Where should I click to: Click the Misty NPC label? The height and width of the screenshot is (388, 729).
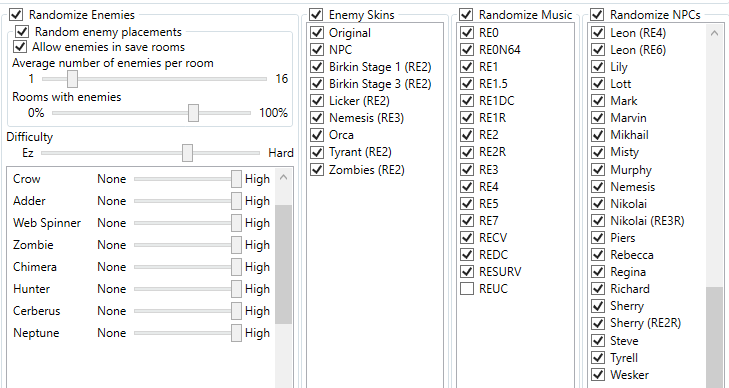click(624, 152)
